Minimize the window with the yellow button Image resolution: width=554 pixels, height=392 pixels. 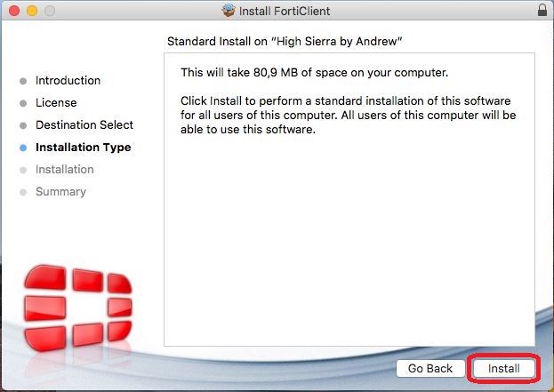pyautogui.click(x=30, y=12)
